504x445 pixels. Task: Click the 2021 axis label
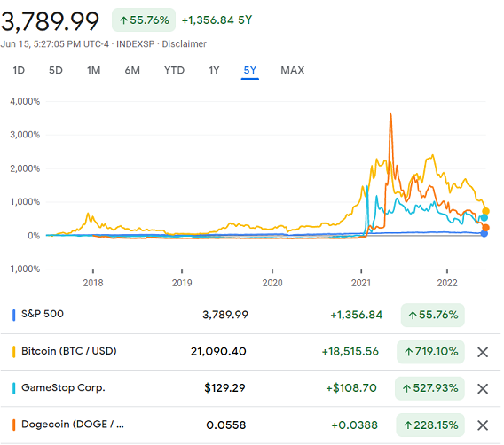361,283
